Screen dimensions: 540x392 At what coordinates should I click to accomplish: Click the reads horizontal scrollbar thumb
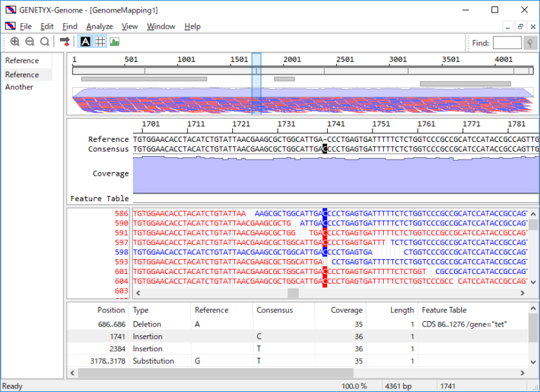[293, 293]
